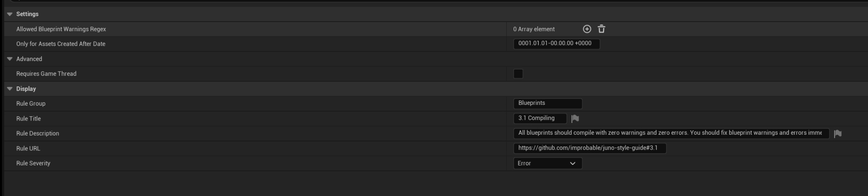
Task: Select the Allowed Blueprint Warnings Regex row label
Action: coord(61,29)
